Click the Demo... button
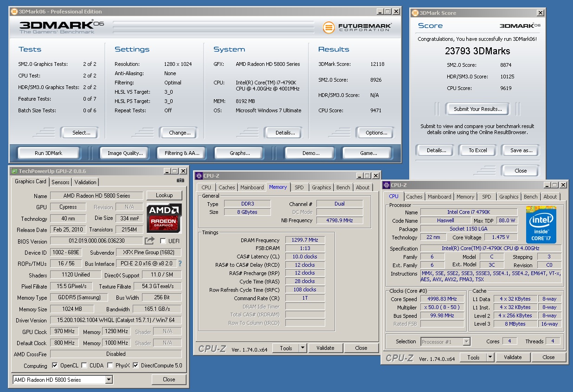The image size is (573, 392). [x=310, y=153]
